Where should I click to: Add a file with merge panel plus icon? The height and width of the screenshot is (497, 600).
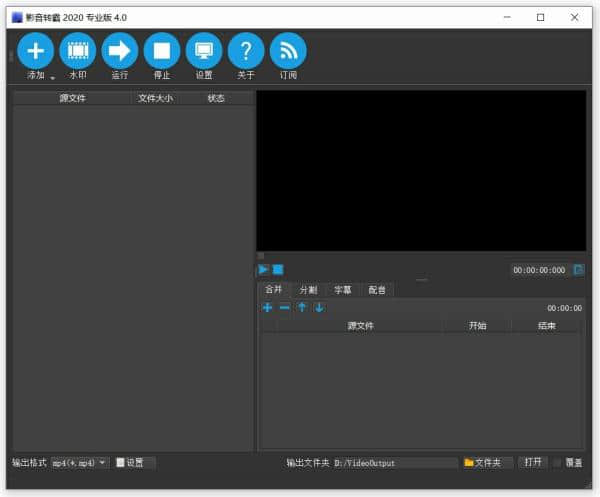267,308
